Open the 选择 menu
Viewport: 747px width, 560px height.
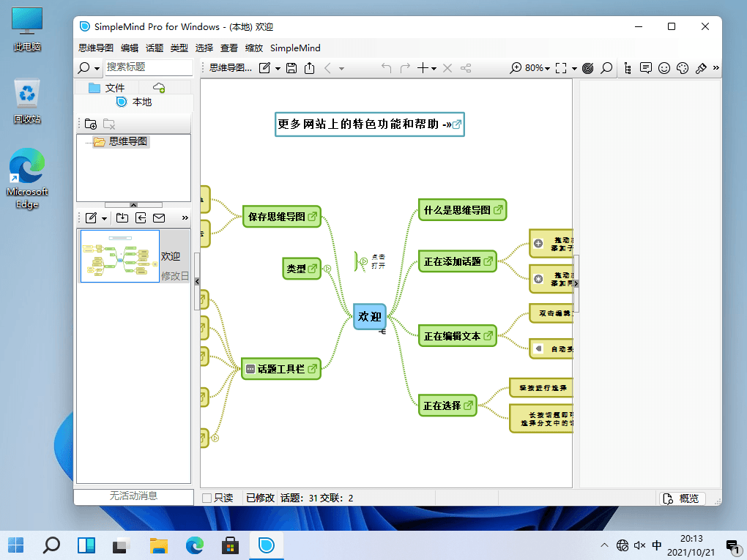204,48
